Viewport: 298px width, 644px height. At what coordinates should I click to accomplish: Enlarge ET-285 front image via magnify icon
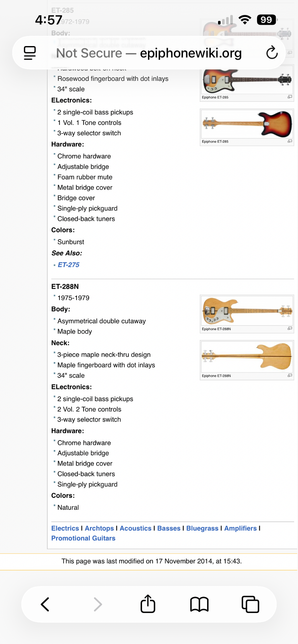pos(290,97)
